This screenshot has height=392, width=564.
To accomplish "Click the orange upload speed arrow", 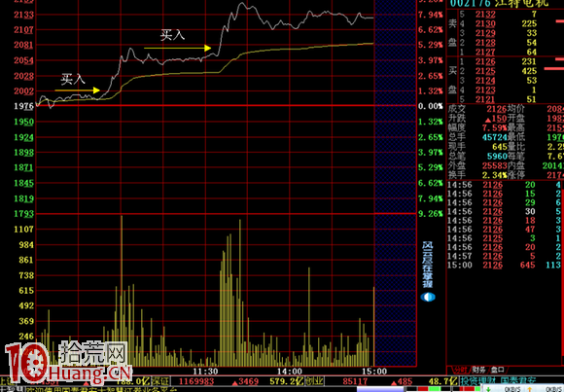I will tap(529, 389).
